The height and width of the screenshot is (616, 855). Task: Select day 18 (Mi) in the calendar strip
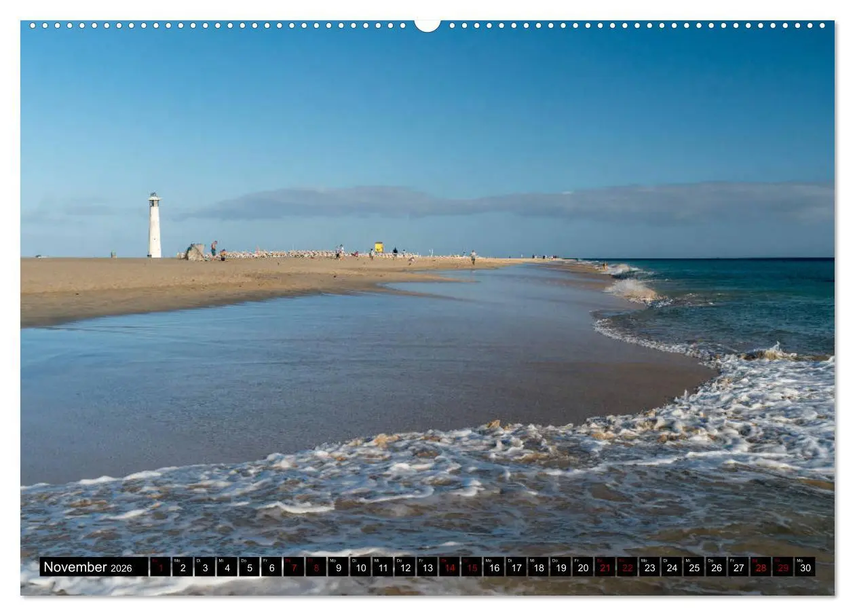tap(538, 567)
